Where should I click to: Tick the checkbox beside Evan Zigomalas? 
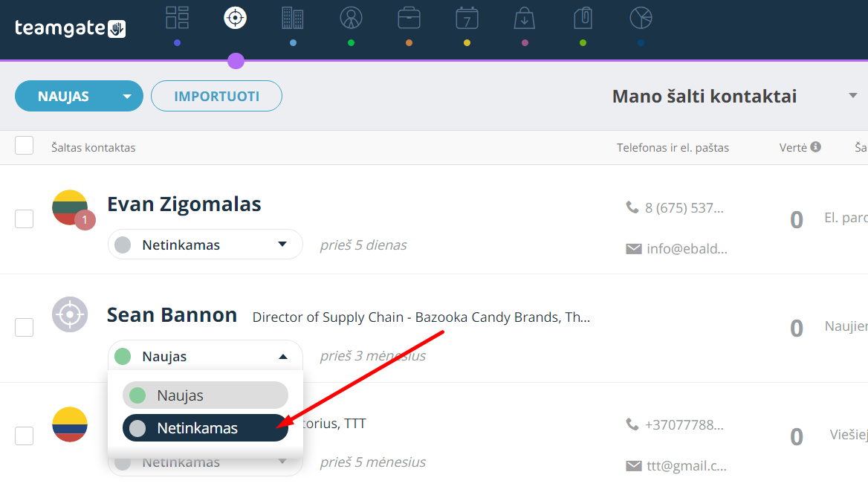[x=25, y=219]
